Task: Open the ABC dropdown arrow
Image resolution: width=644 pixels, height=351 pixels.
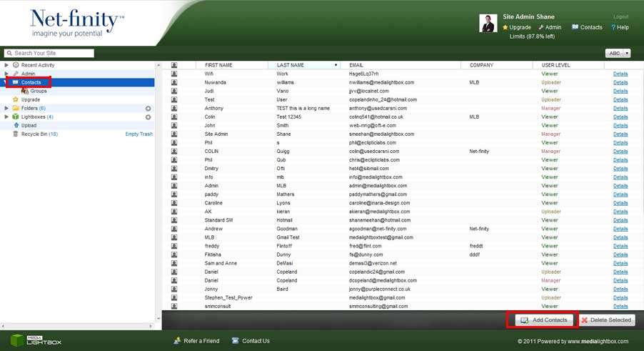Action: point(627,53)
